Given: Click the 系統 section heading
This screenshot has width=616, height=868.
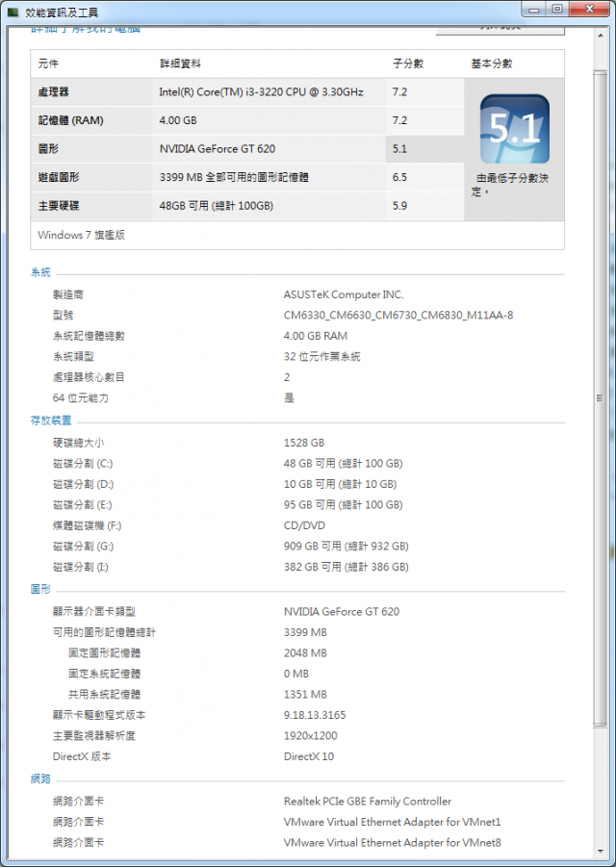Looking at the screenshot, I should [40, 272].
